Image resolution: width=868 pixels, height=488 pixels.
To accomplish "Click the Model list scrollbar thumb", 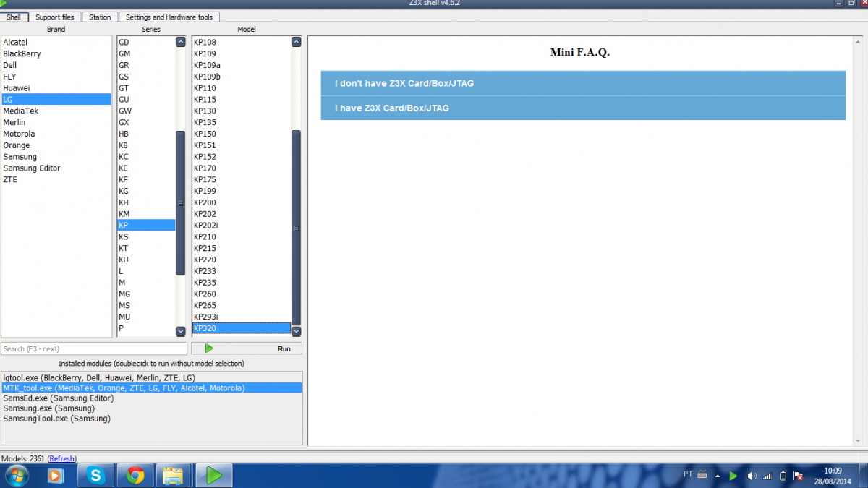I will [x=296, y=227].
